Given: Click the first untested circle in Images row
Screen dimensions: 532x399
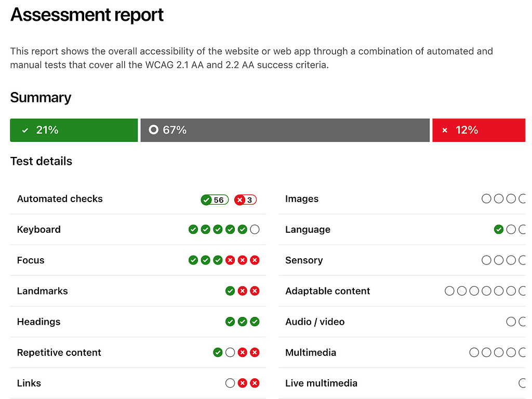Looking at the screenshot, I should pyautogui.click(x=486, y=199).
